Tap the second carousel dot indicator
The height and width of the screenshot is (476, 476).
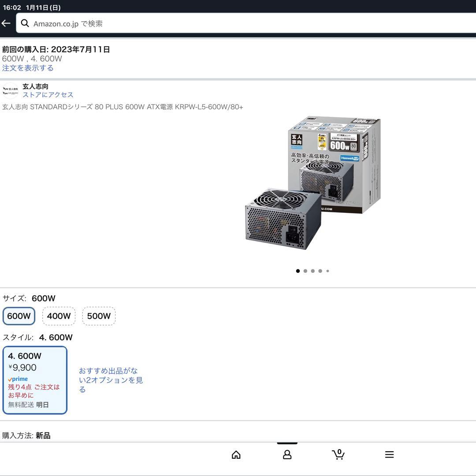pyautogui.click(x=305, y=271)
